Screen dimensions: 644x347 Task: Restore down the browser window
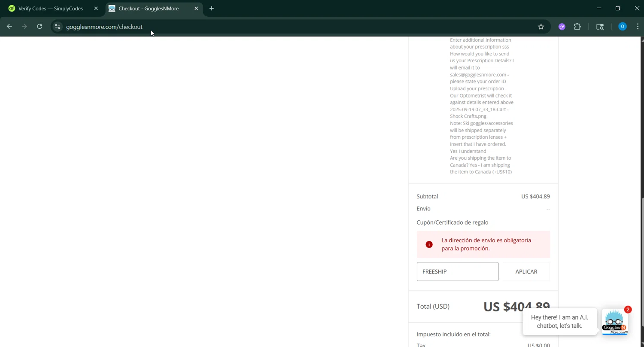click(x=618, y=8)
